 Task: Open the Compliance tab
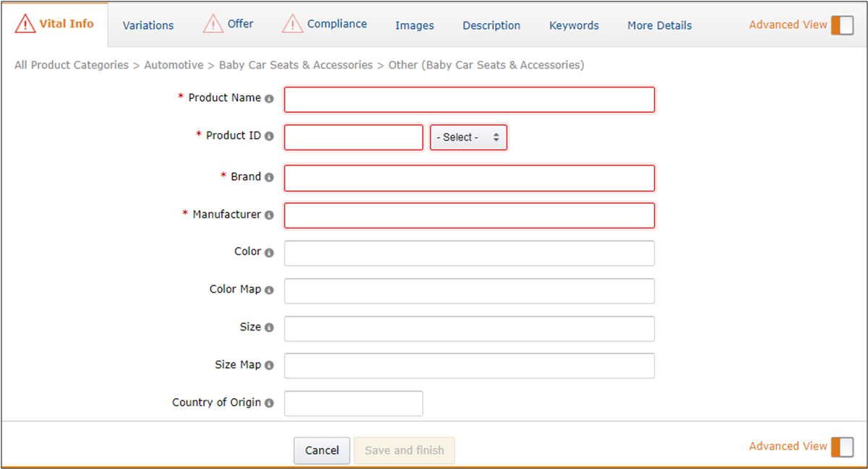click(336, 24)
